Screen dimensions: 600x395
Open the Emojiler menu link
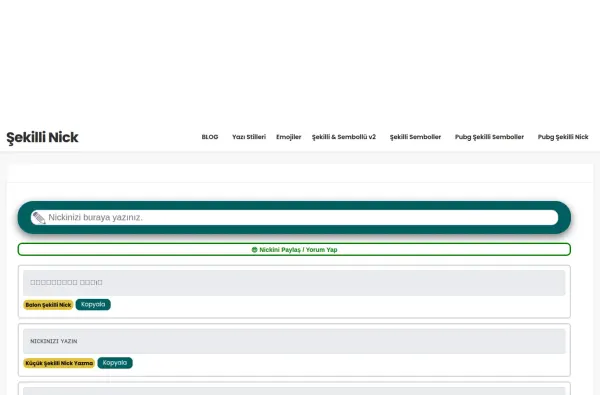[289, 137]
